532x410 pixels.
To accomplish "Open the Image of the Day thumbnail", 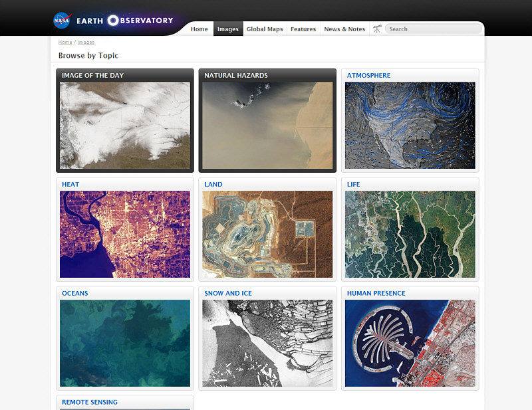I will pyautogui.click(x=125, y=125).
